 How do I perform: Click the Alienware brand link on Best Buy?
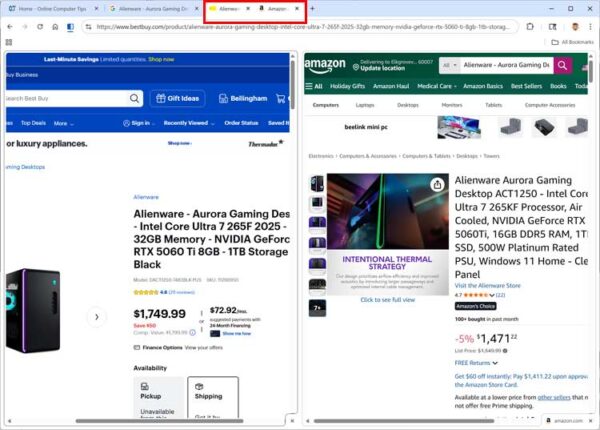tap(146, 197)
